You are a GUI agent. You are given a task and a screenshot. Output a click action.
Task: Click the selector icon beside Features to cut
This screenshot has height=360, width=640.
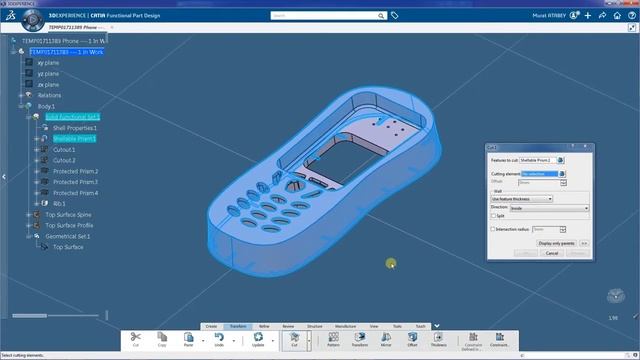[x=560, y=160]
